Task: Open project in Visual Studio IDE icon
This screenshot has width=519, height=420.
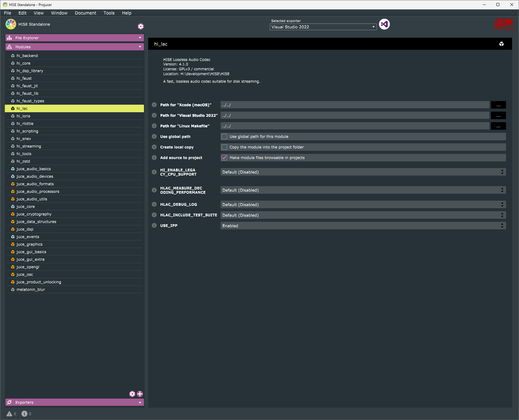Action: (384, 24)
